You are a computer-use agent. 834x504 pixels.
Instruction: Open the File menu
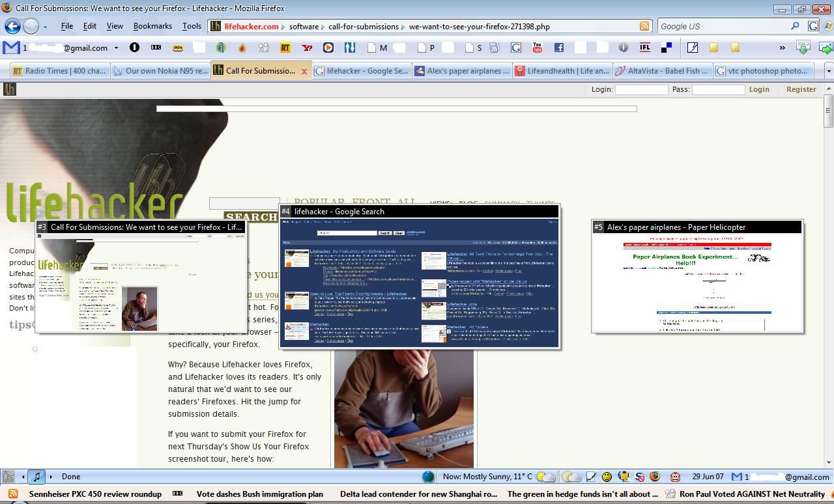[x=67, y=26]
